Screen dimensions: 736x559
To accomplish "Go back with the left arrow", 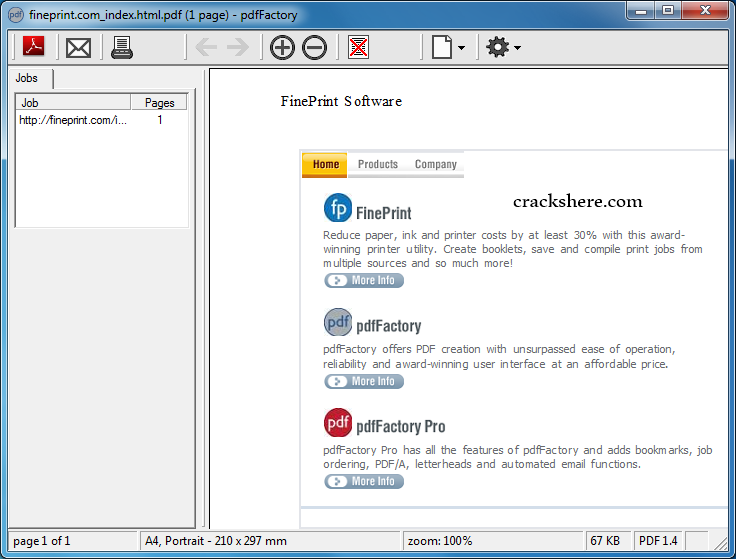I will [x=206, y=47].
